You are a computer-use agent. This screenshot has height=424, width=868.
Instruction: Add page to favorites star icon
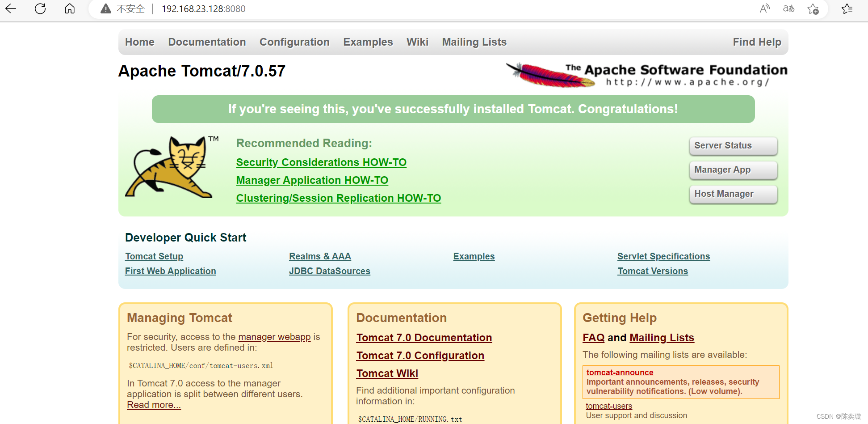(x=813, y=9)
